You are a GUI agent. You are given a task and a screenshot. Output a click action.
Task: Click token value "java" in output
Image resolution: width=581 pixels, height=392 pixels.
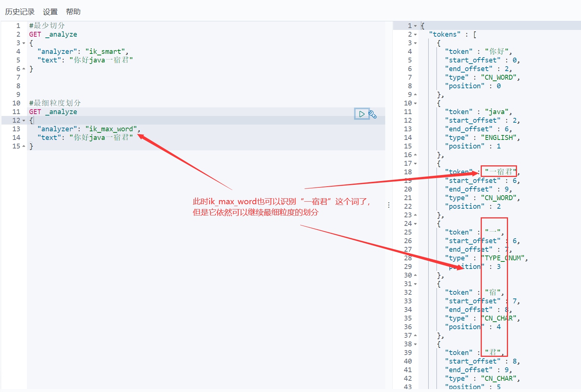(497, 112)
